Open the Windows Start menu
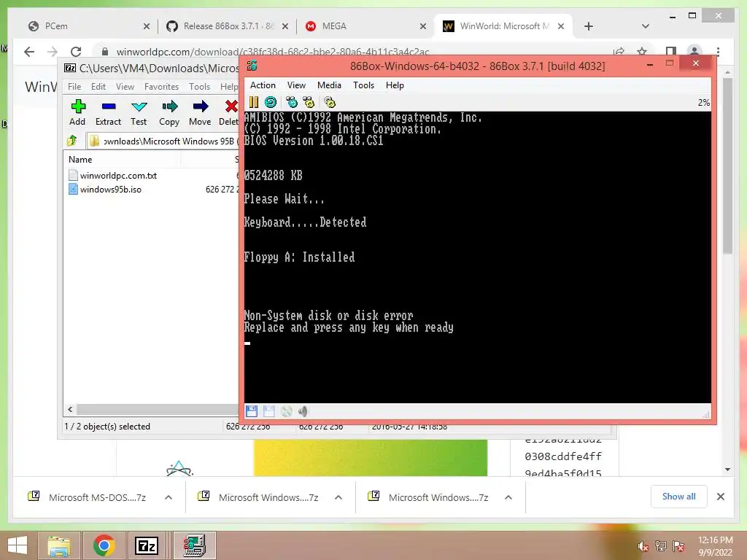Image resolution: width=747 pixels, height=560 pixels. [18, 545]
